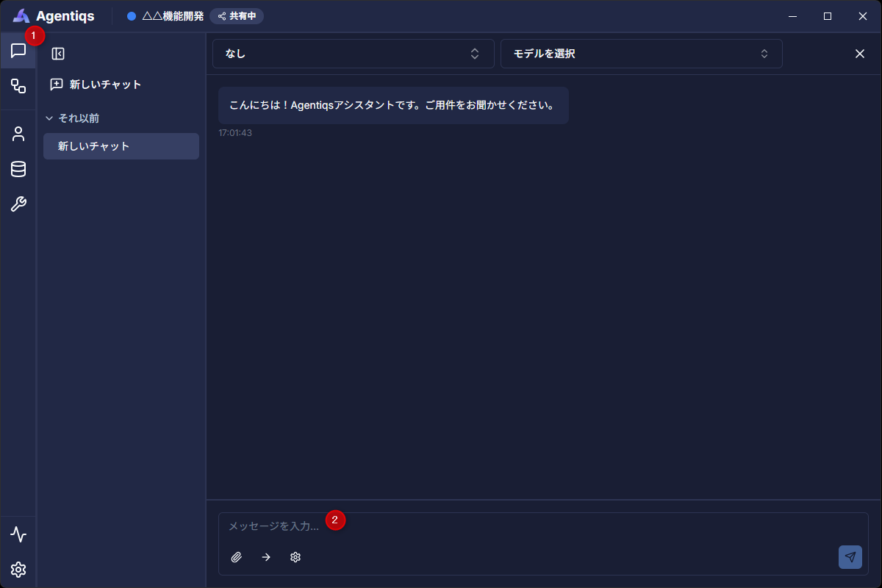The image size is (882, 588).
Task: Open settings gear in left sidebar
Action: pos(18,570)
